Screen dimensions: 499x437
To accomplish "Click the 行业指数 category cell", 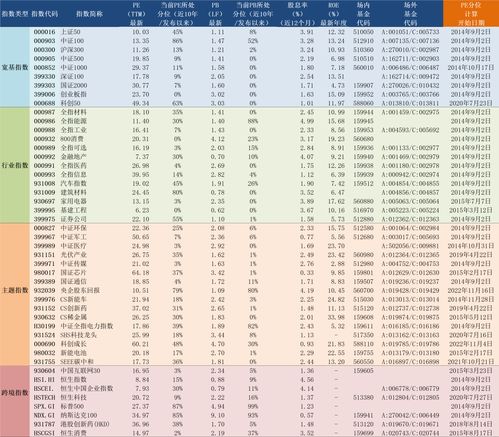I will (15, 165).
